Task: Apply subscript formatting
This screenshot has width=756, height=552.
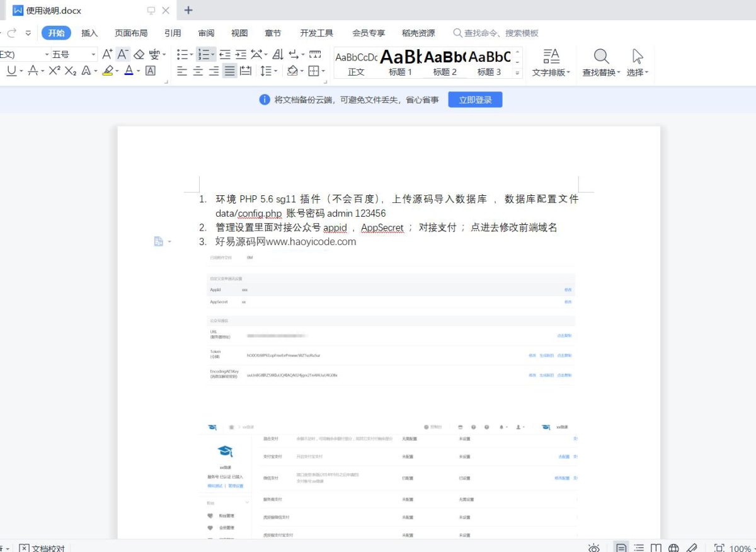Action: click(70, 71)
